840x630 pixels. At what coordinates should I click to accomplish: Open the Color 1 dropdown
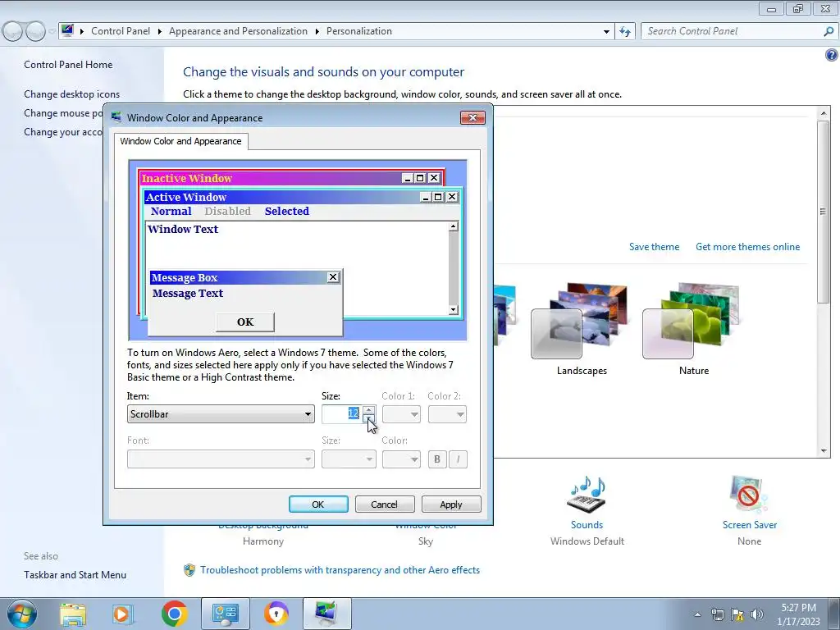pos(401,414)
